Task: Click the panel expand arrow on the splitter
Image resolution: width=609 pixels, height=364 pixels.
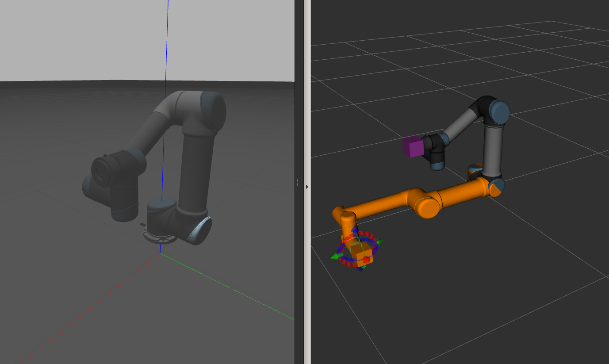Action: click(307, 187)
